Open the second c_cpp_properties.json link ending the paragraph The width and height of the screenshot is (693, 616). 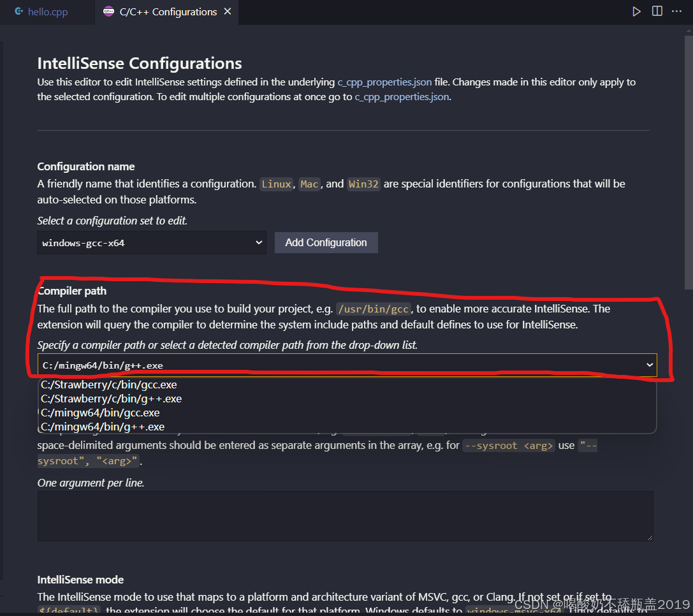pos(402,97)
